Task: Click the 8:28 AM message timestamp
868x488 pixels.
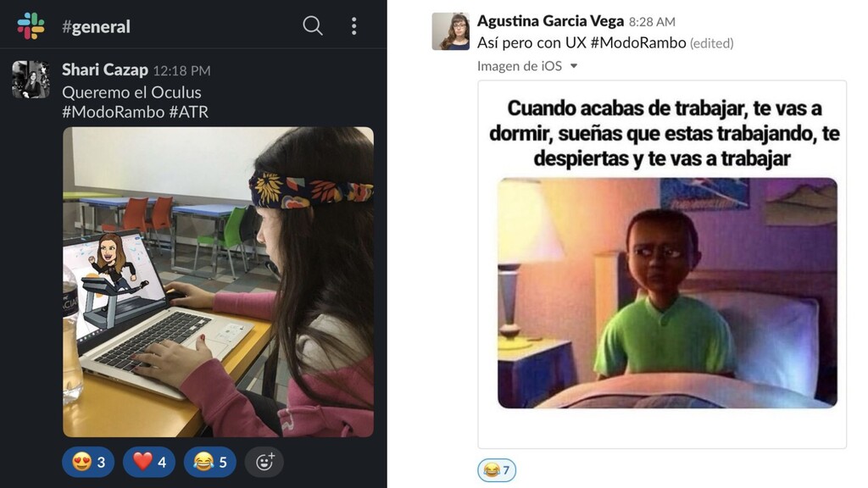Action: point(652,21)
